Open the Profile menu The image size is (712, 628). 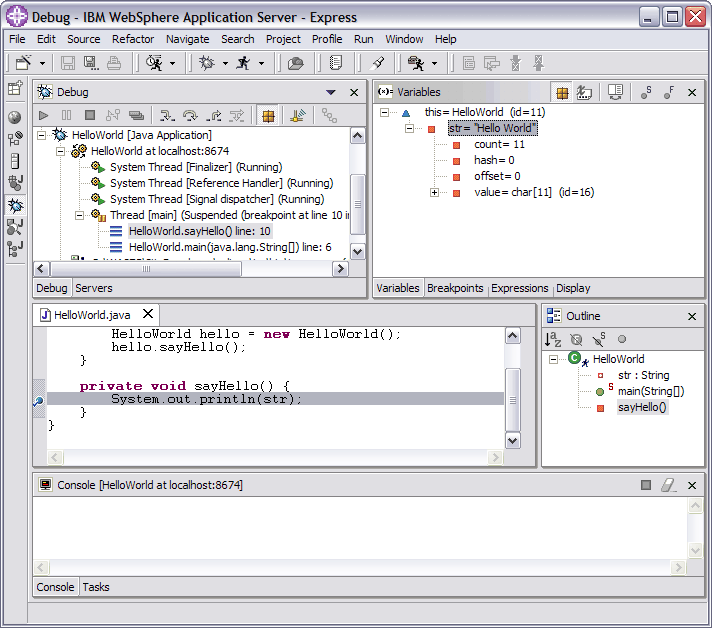click(x=327, y=39)
